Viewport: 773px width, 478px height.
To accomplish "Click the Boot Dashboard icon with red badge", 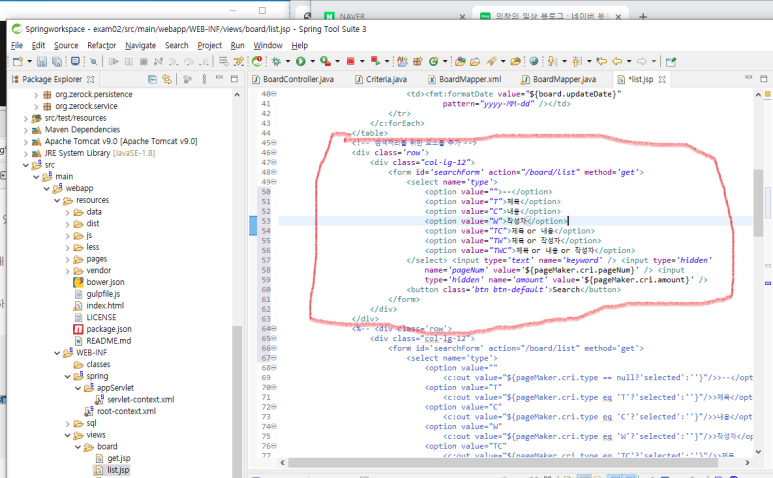I will coord(257,61).
